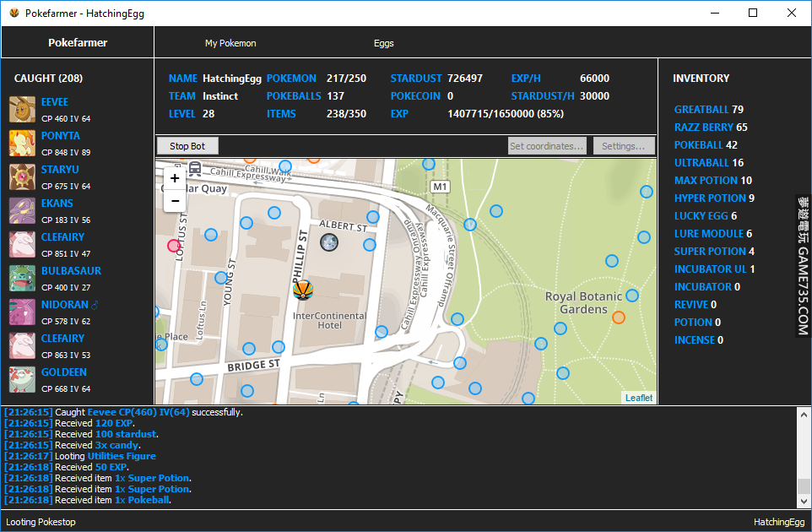Viewport: 812px width, 532px height.
Task: Click Set coordinates... button
Action: click(x=547, y=146)
